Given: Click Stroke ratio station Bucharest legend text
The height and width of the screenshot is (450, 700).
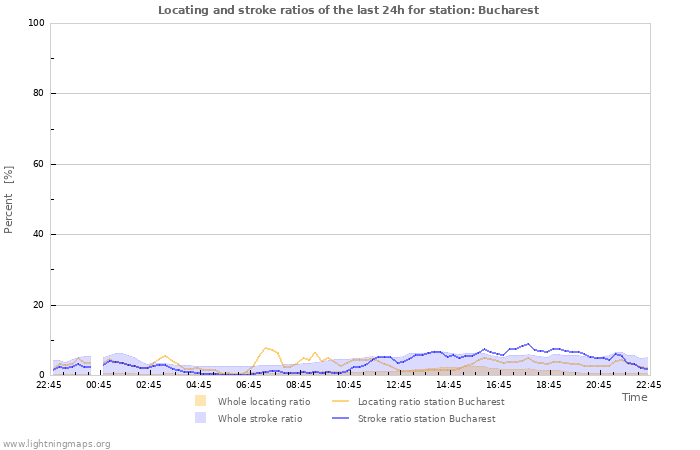Looking at the screenshot, I should 426,418.
